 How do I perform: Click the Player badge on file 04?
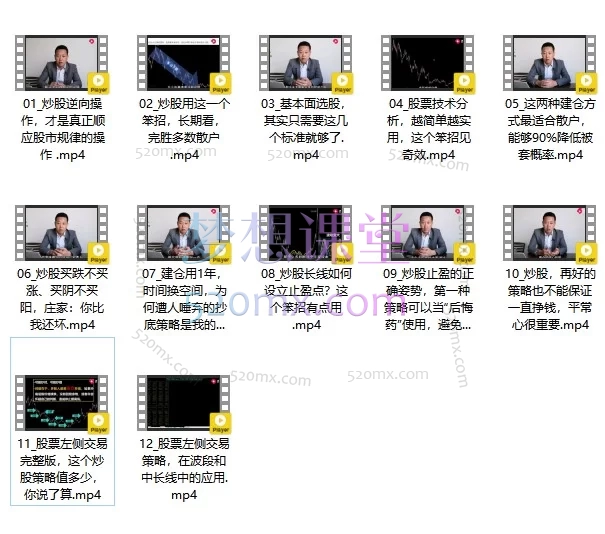pyautogui.click(x=464, y=83)
